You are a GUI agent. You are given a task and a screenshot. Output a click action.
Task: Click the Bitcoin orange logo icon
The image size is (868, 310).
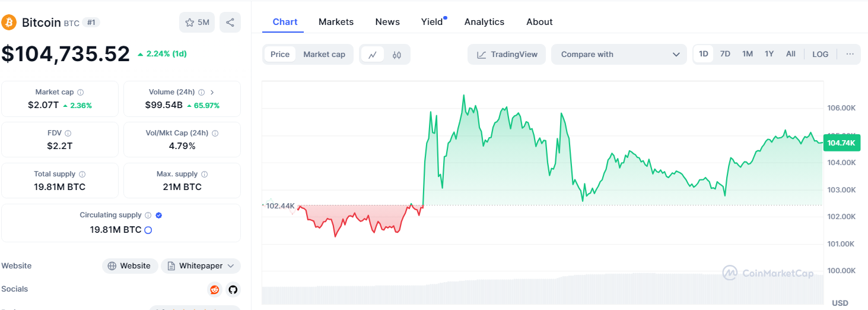pyautogui.click(x=9, y=23)
